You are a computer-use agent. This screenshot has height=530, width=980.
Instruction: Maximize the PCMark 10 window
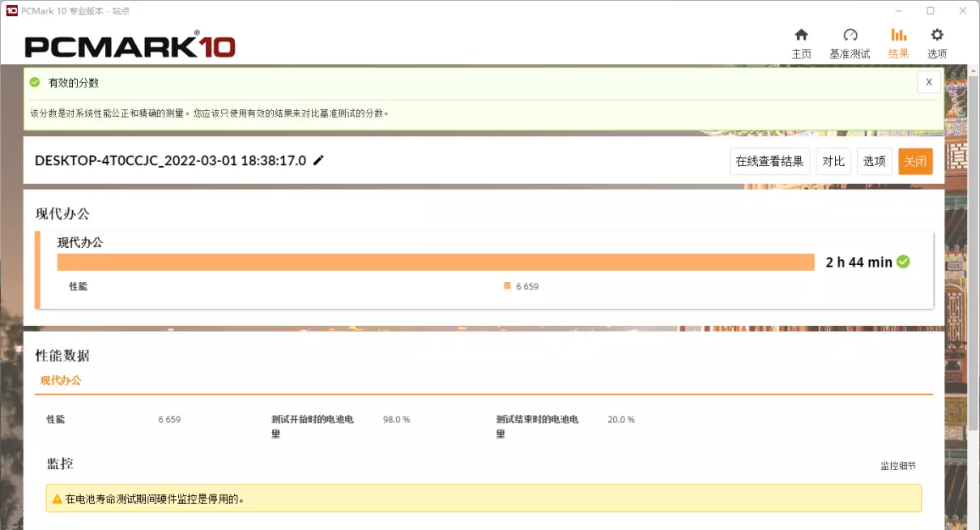[x=931, y=11]
